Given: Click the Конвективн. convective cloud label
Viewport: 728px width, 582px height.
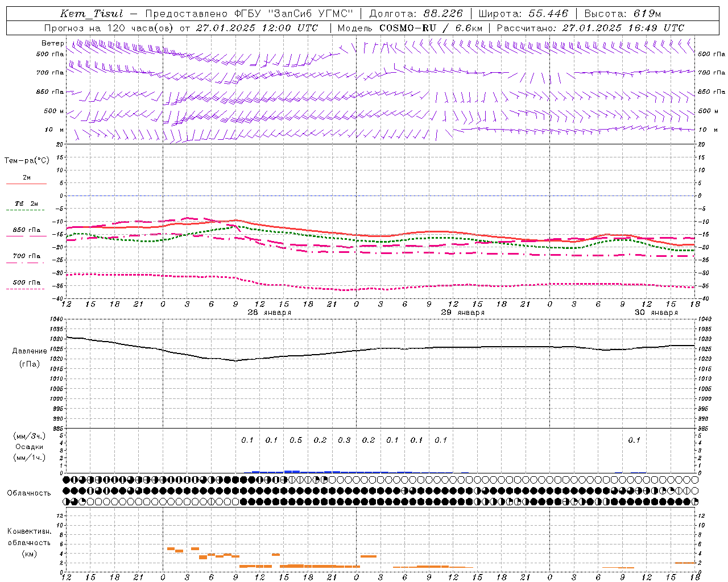Looking at the screenshot, I should [x=29, y=531].
